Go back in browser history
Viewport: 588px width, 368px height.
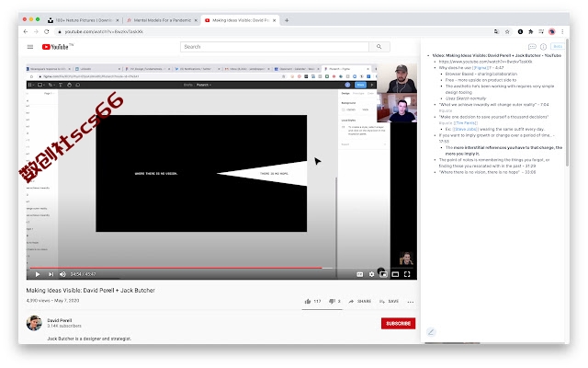click(26, 32)
